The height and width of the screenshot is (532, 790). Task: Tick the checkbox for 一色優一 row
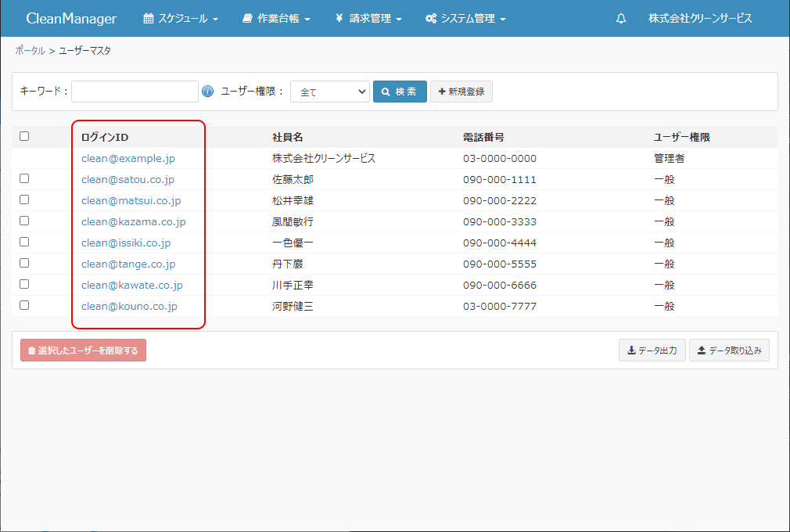point(24,242)
